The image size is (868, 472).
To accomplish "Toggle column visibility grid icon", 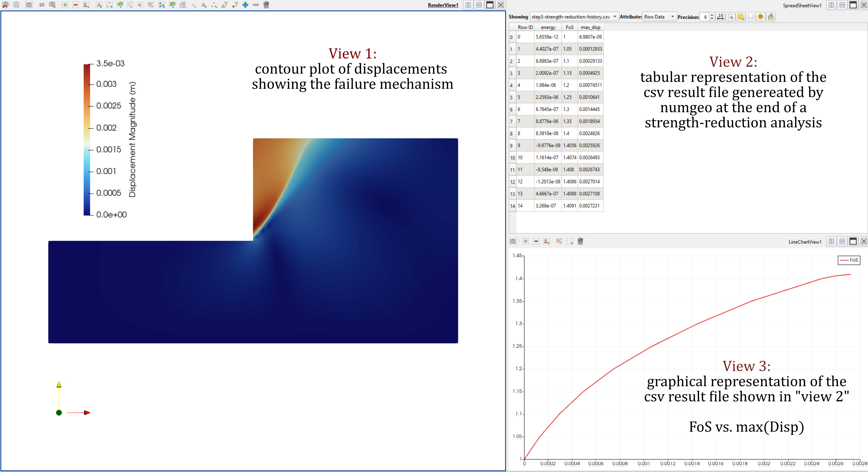I will point(740,17).
